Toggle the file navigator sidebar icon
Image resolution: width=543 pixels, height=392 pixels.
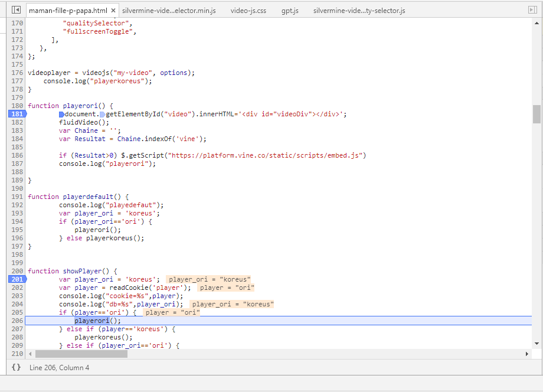[16, 10]
